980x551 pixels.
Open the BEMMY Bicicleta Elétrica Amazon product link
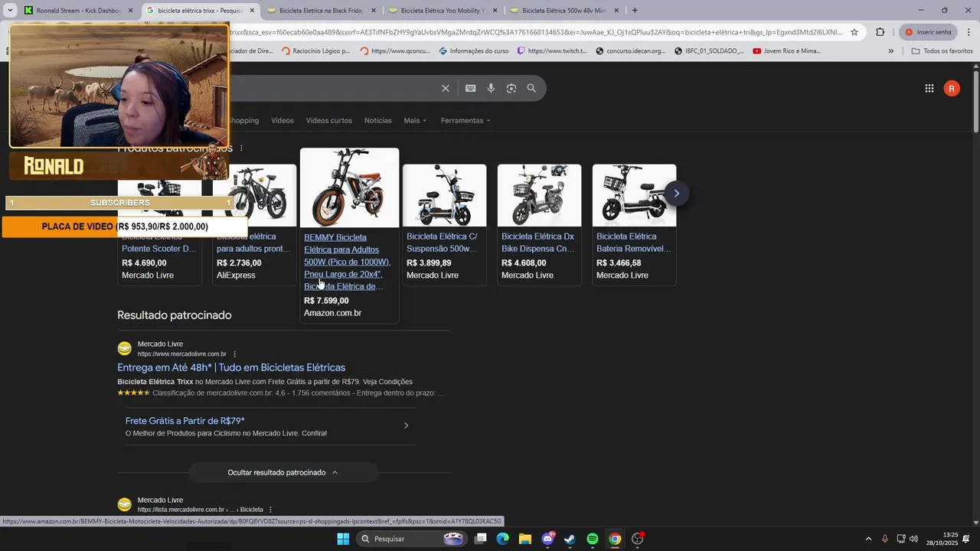347,262
